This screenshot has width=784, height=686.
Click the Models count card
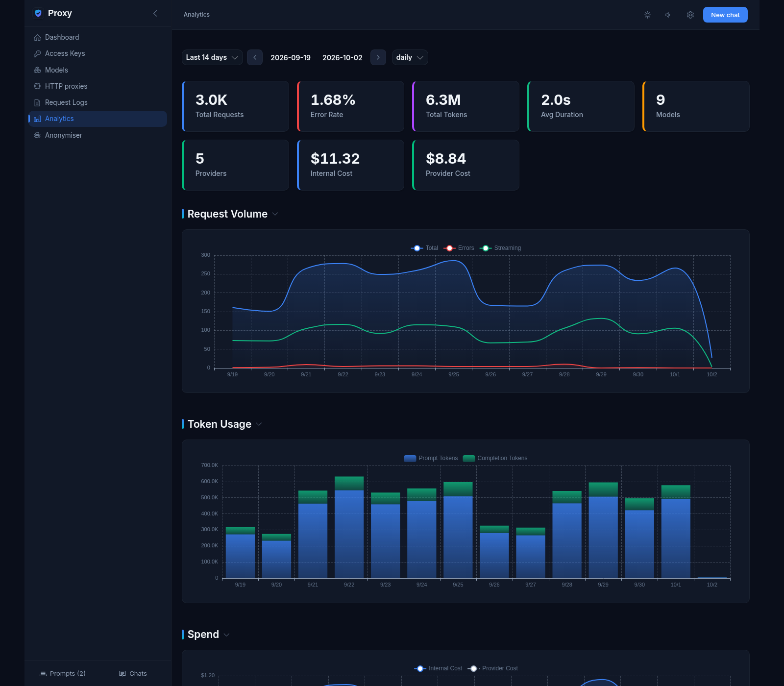pos(696,106)
